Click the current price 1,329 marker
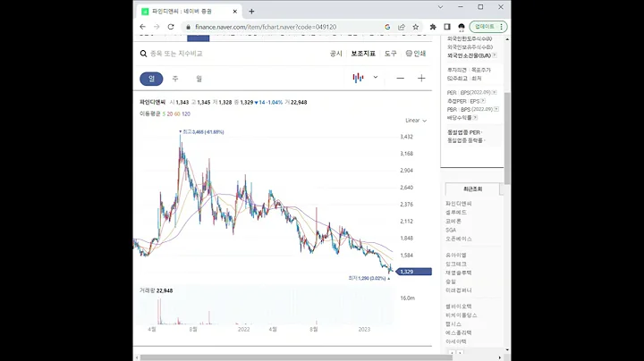This screenshot has height=361, width=644. 414,272
